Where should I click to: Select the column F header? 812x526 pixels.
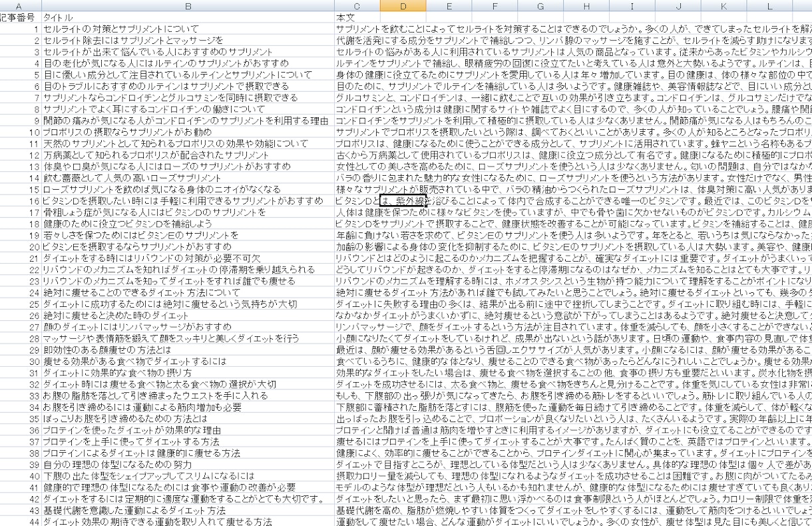click(x=495, y=6)
